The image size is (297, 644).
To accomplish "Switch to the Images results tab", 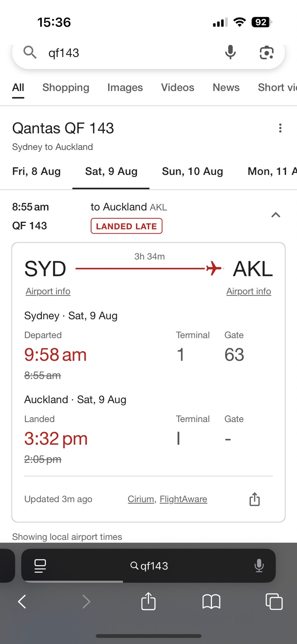I will click(x=125, y=88).
